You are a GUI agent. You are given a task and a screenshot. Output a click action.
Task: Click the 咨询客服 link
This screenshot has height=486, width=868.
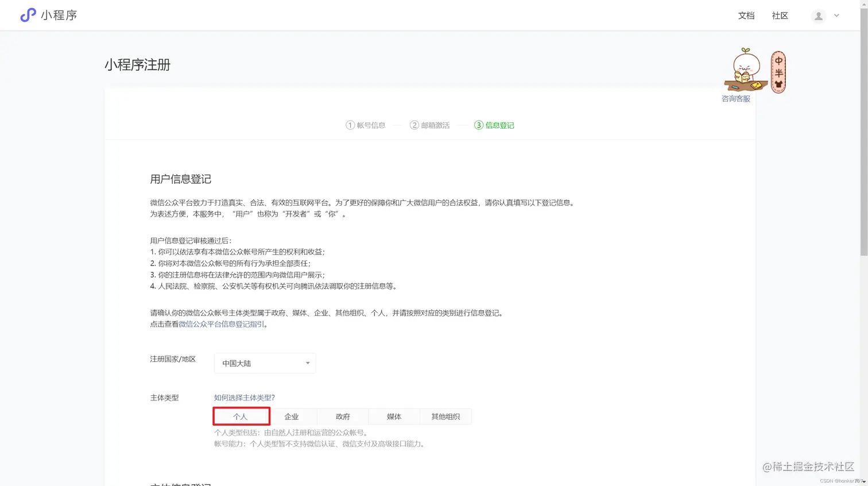coord(735,98)
